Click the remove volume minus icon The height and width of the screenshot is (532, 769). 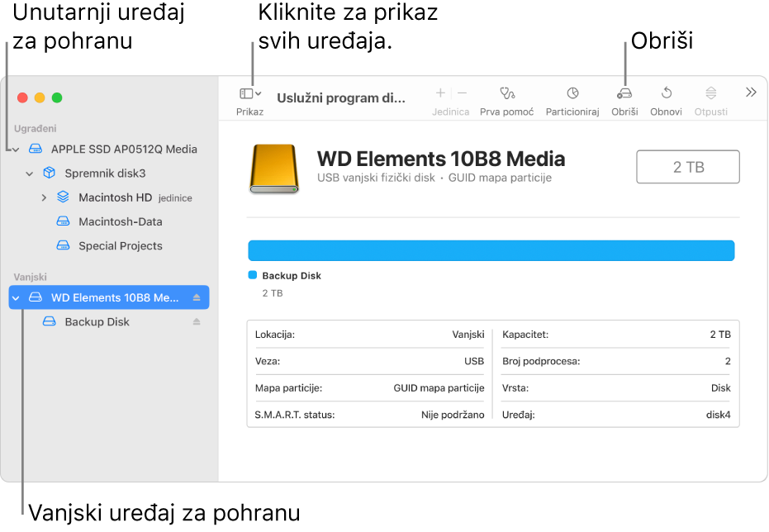tap(462, 93)
